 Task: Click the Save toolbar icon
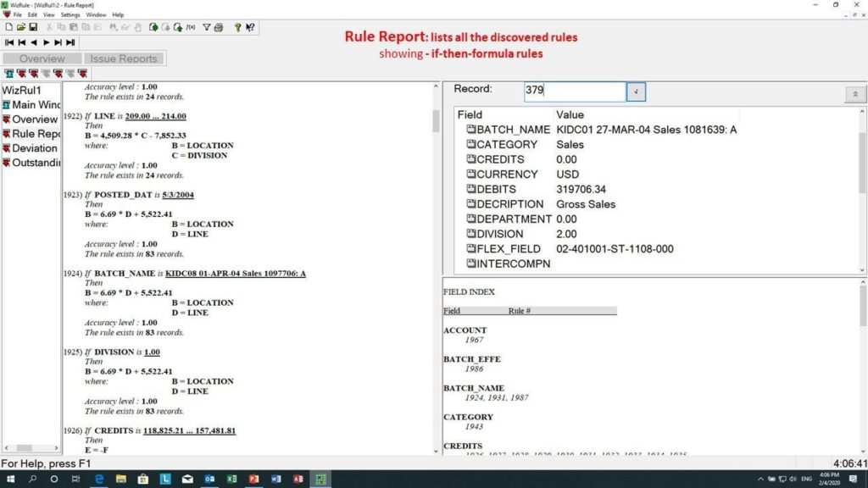33,27
